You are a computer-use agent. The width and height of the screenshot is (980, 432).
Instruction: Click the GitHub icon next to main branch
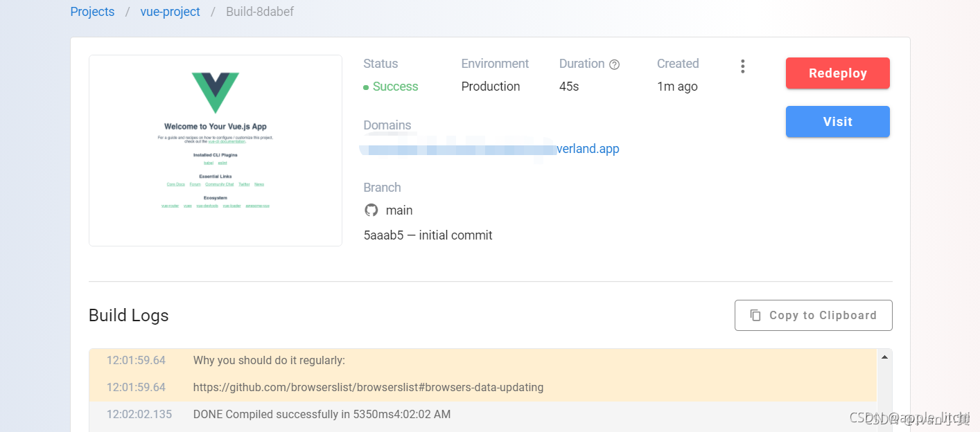coord(371,210)
